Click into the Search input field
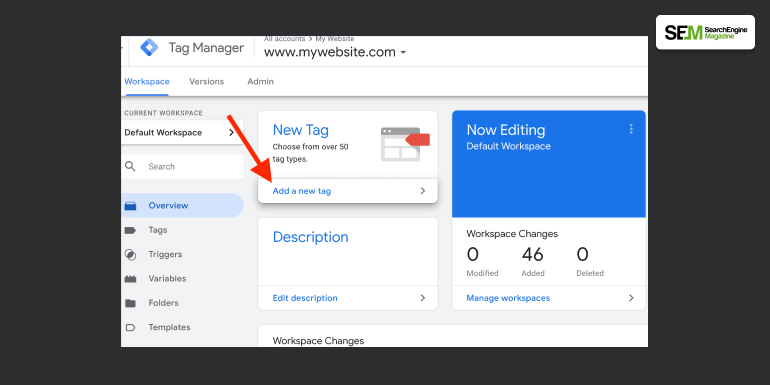 pyautogui.click(x=182, y=166)
